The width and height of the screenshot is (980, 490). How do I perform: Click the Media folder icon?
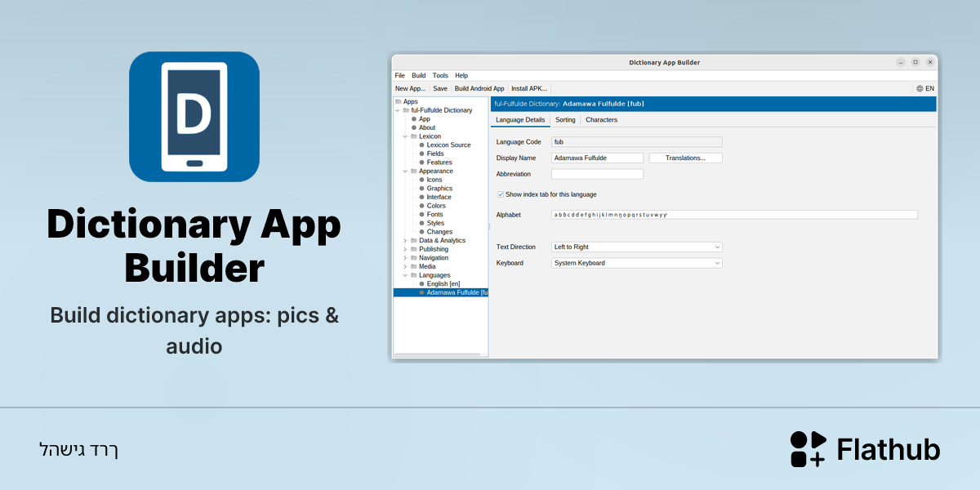point(414,266)
